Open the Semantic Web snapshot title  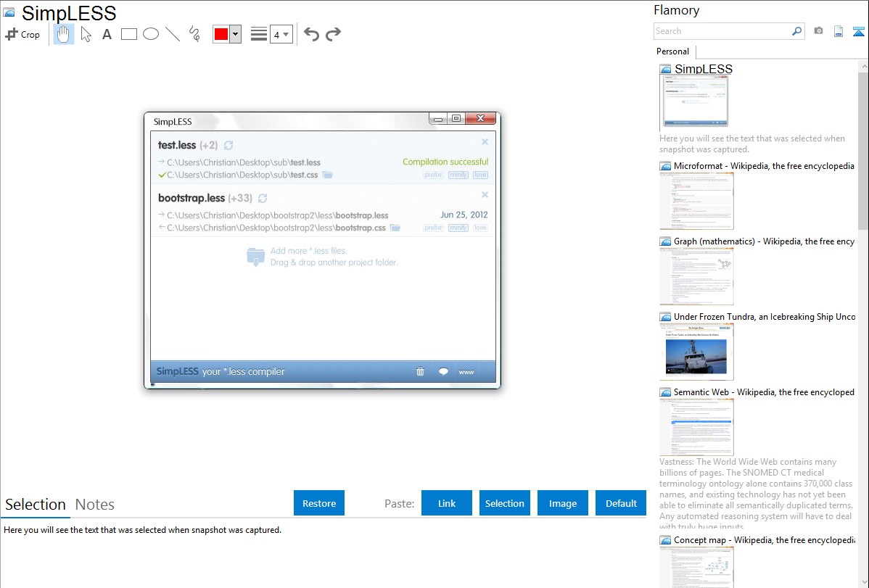tap(764, 392)
